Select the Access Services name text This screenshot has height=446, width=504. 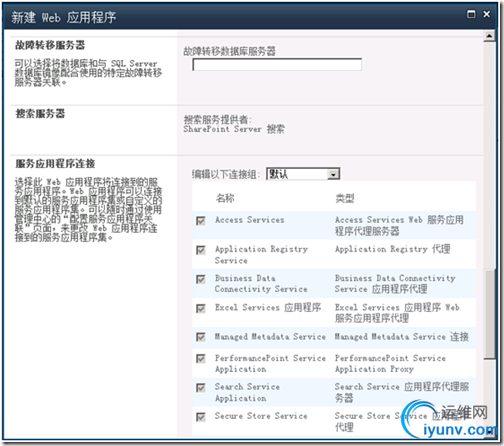[250, 220]
